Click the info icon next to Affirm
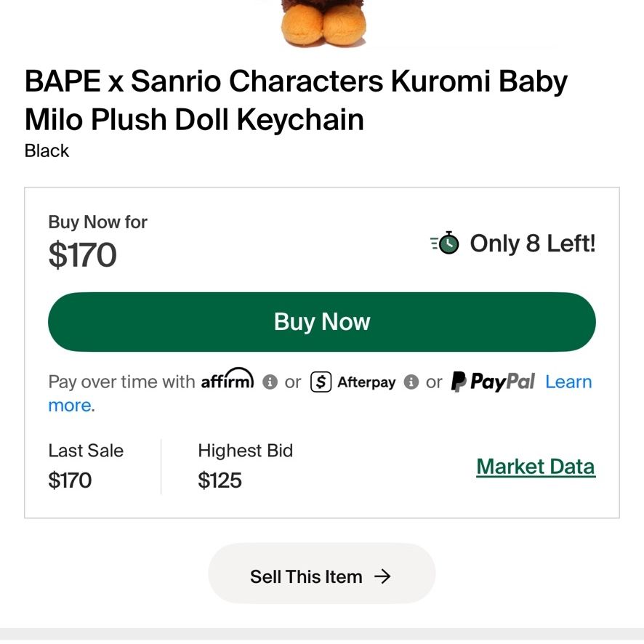 [270, 382]
